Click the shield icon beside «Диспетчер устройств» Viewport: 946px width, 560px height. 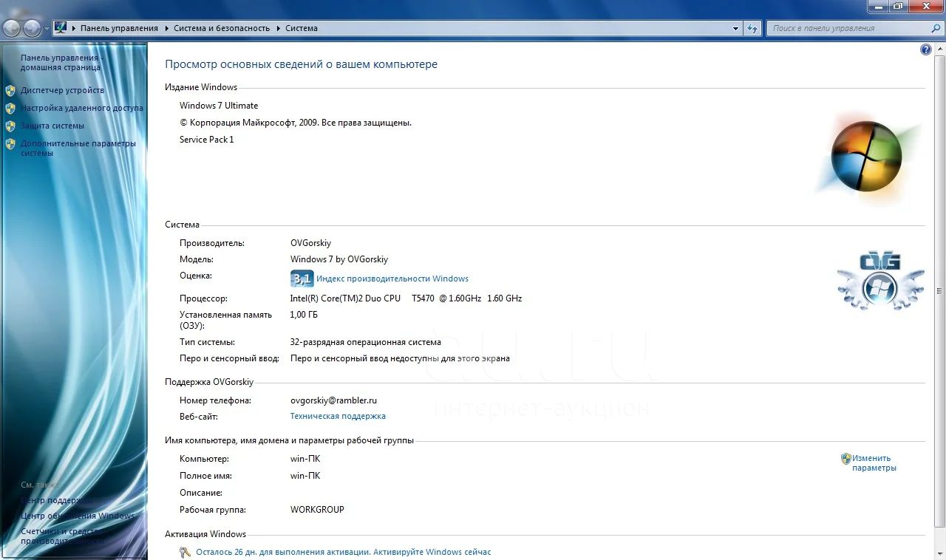[10, 90]
